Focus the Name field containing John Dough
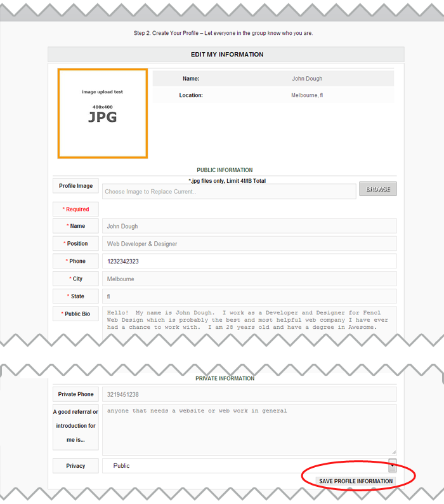 tap(249, 226)
